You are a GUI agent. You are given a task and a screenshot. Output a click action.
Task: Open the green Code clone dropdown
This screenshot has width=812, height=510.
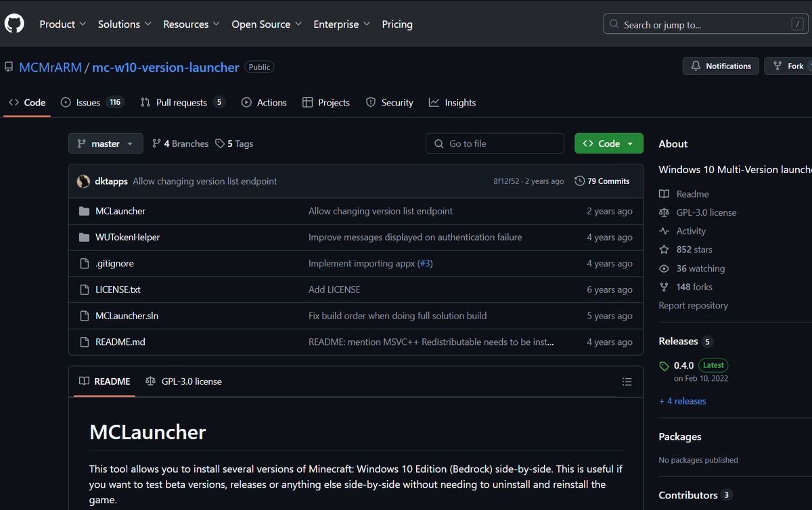[x=609, y=143]
